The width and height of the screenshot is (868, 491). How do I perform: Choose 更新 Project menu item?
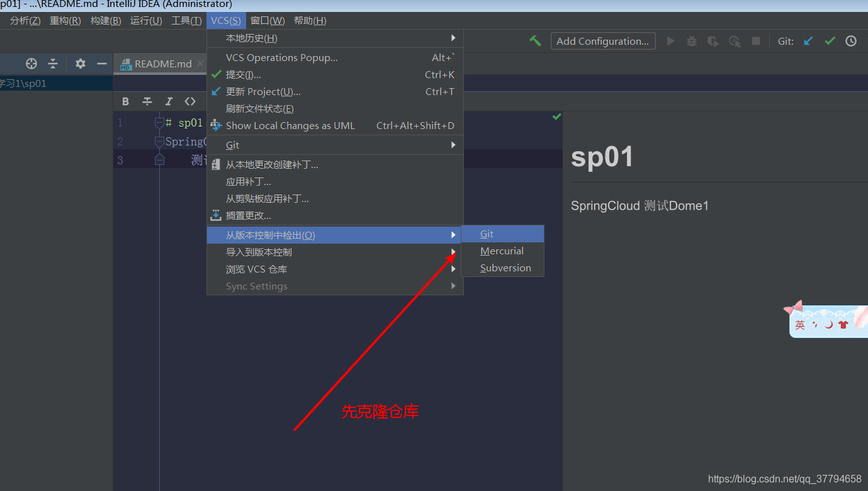335,91
